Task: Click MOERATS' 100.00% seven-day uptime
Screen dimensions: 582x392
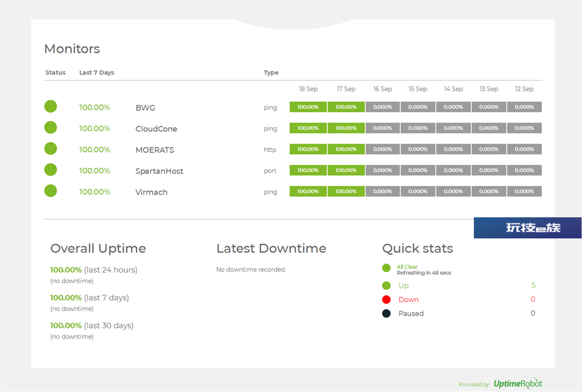Action: (95, 150)
